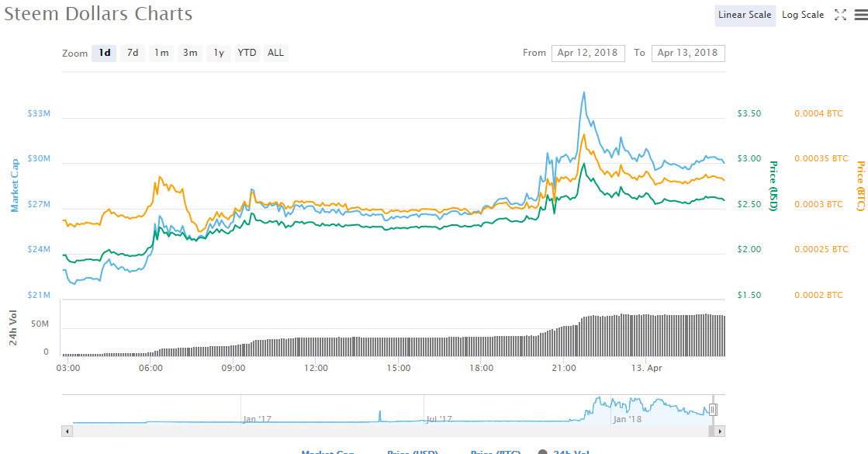Click the navigator left scroll arrow
The width and height of the screenshot is (868, 454).
coord(67,431)
